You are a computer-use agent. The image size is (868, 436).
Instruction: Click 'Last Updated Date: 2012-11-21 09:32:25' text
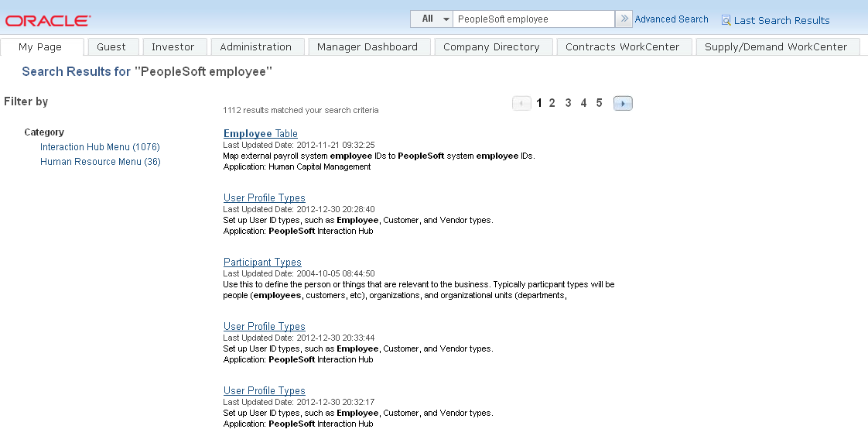pyautogui.click(x=299, y=145)
